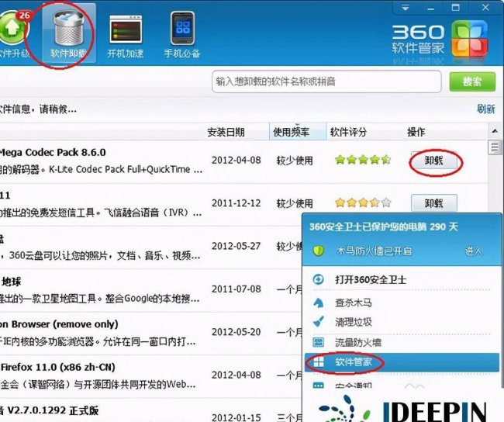Click 卸载 for the 2011-12-12 entry
The height and width of the screenshot is (422, 504).
434,203
